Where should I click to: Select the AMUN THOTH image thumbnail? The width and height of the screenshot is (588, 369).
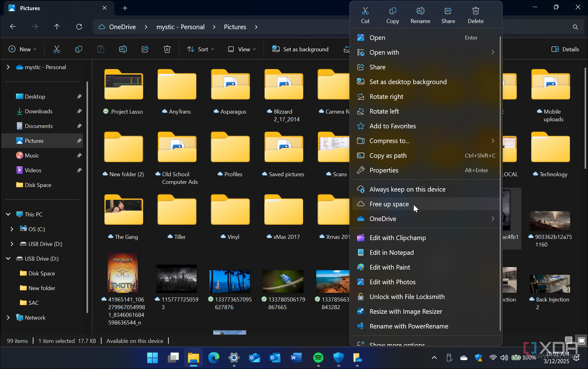coord(123,273)
